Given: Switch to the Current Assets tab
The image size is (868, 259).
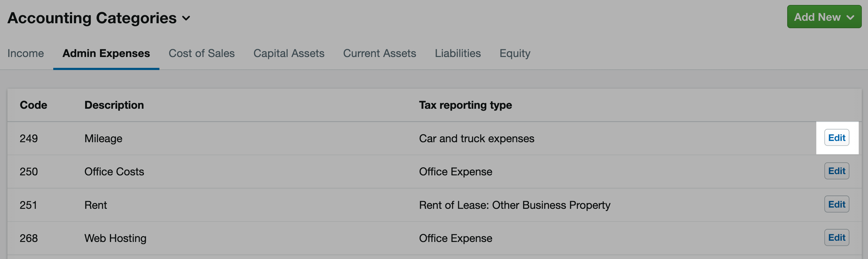Looking at the screenshot, I should pyautogui.click(x=380, y=53).
